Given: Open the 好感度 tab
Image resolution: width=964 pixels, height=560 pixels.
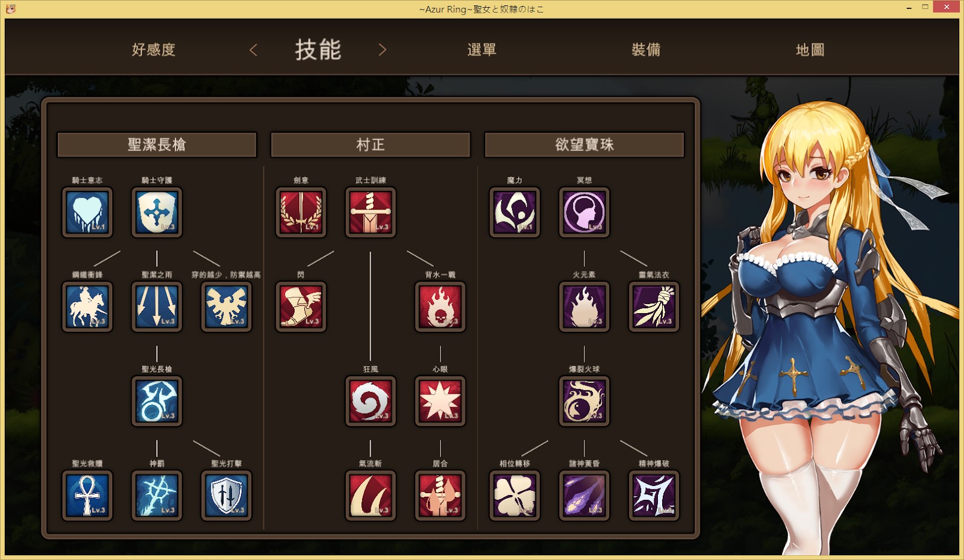Looking at the screenshot, I should [154, 50].
